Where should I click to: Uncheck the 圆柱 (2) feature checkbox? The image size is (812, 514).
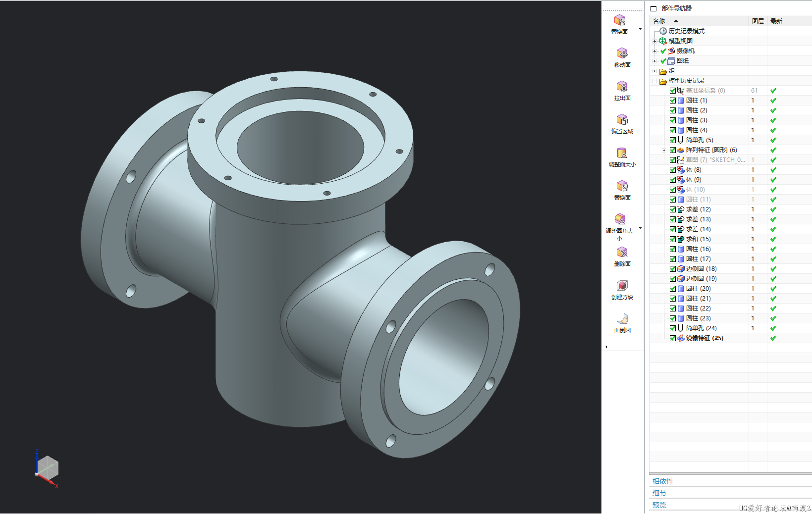click(673, 110)
